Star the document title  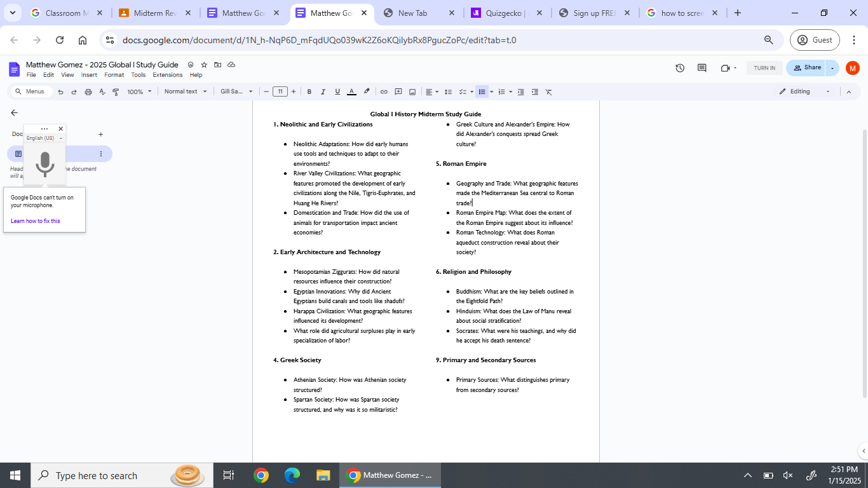204,65
